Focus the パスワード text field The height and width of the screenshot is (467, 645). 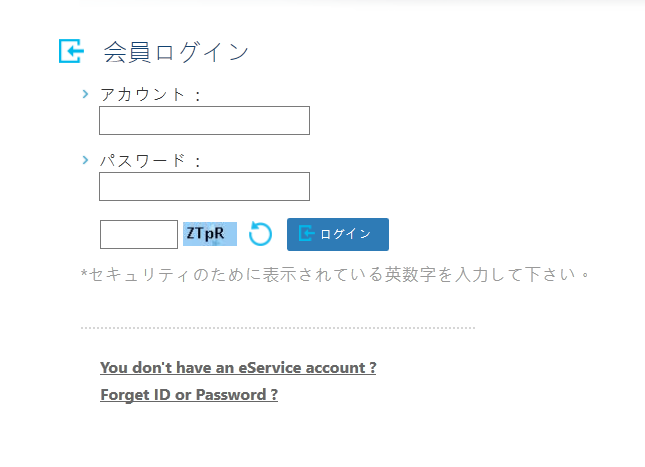[204, 186]
